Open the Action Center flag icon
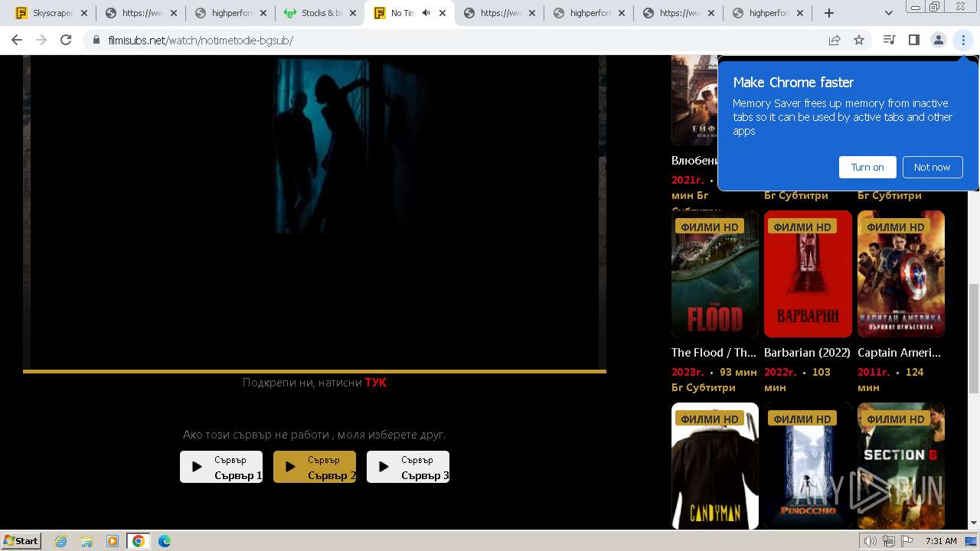The height and width of the screenshot is (551, 980). coord(907,541)
